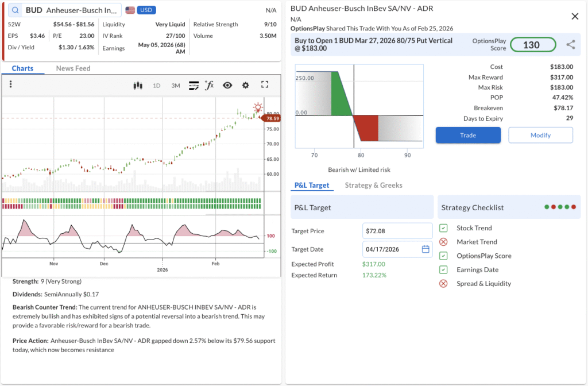Open the 1D chart interval dropdown
Viewport: 588px width, 386px height.
[x=156, y=86]
